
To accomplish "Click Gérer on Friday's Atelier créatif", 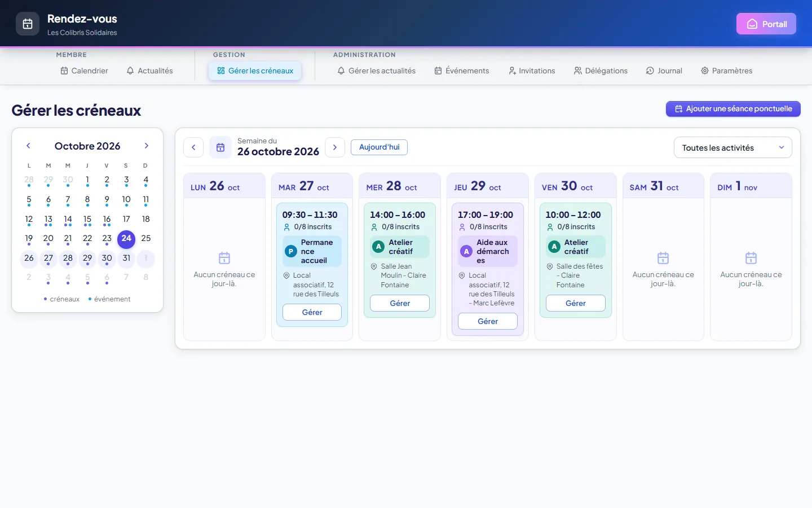I will 576,303.
